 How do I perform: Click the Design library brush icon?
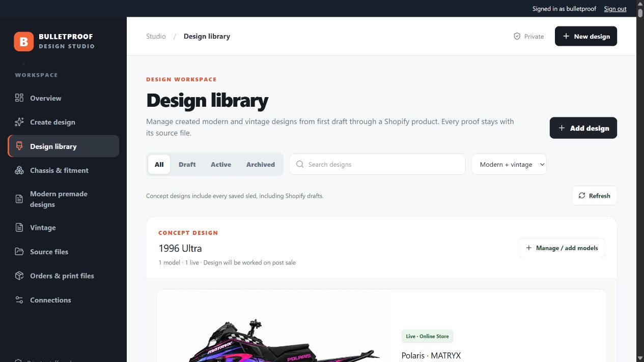coord(19,146)
